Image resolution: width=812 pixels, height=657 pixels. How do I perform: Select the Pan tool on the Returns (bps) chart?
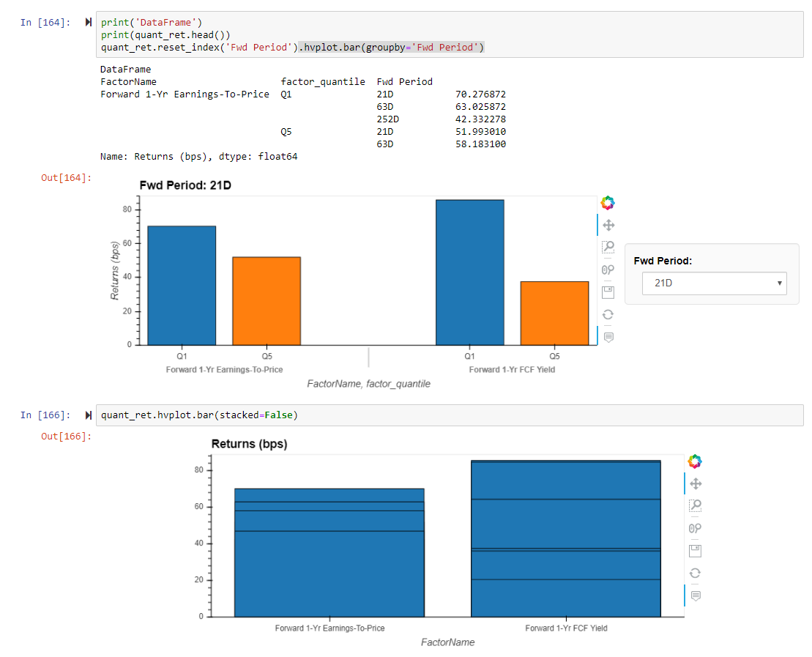point(696,484)
